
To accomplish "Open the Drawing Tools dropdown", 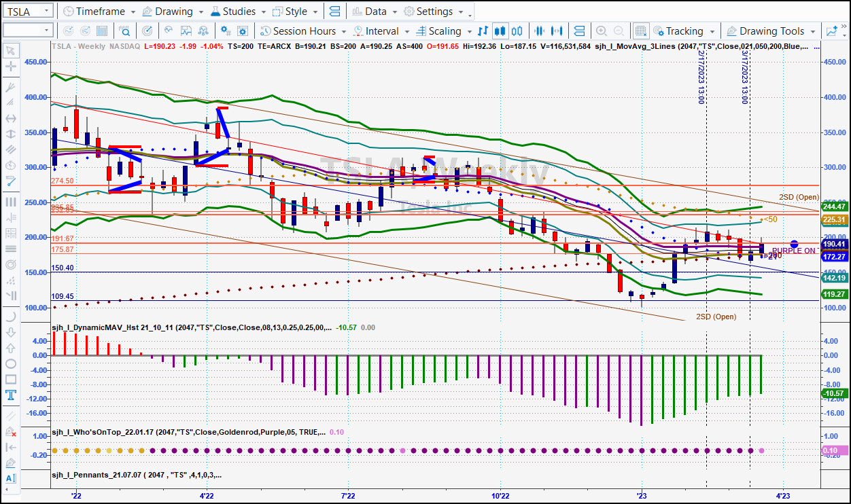I will pyautogui.click(x=770, y=31).
